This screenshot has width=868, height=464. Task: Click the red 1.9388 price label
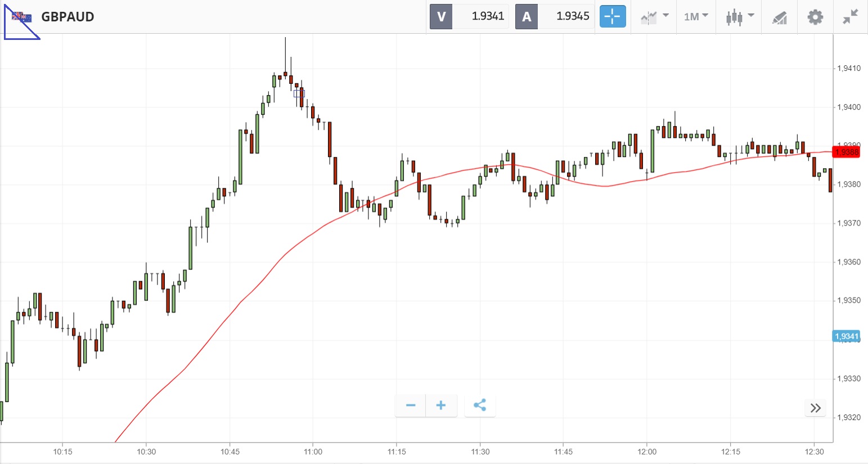pyautogui.click(x=846, y=152)
